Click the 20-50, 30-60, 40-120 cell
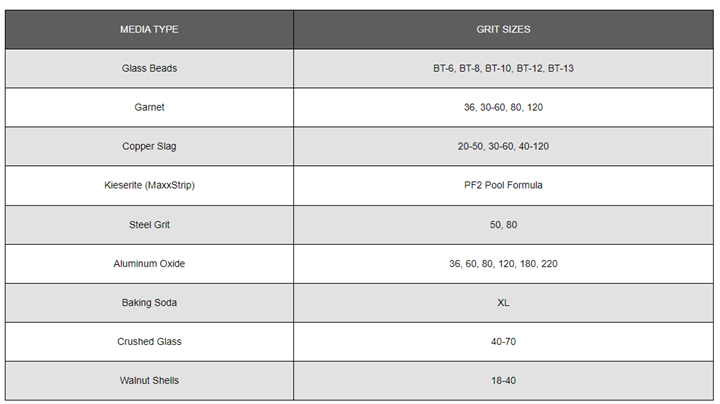 tap(503, 146)
